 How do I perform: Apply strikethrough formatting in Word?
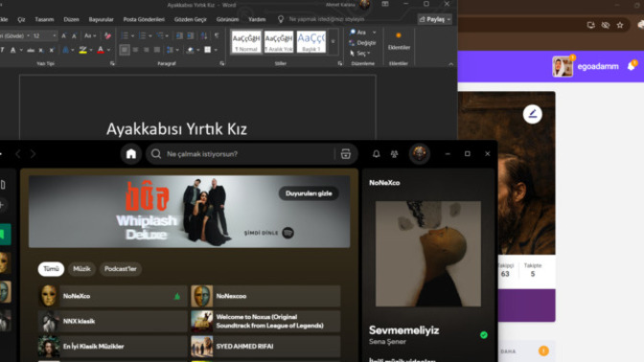tap(31, 50)
